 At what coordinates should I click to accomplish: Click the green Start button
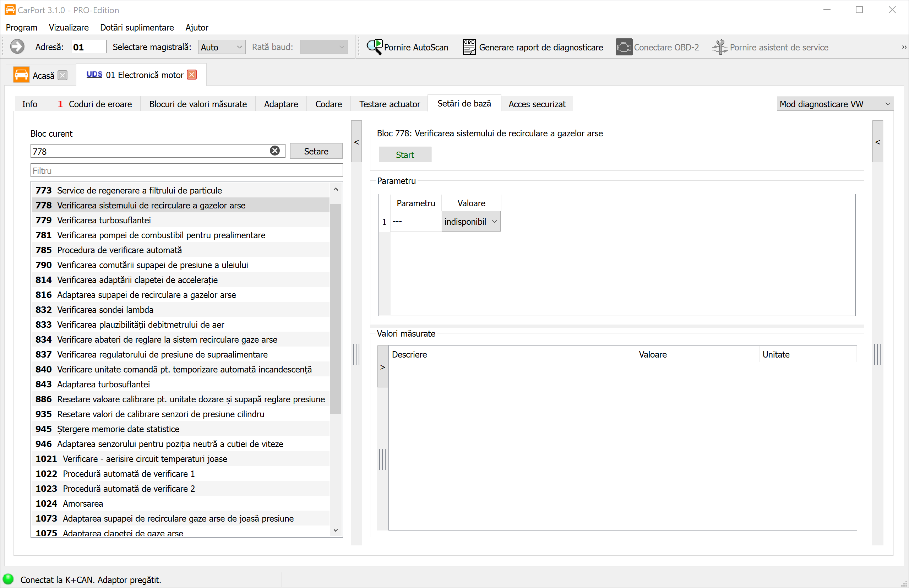(x=405, y=155)
